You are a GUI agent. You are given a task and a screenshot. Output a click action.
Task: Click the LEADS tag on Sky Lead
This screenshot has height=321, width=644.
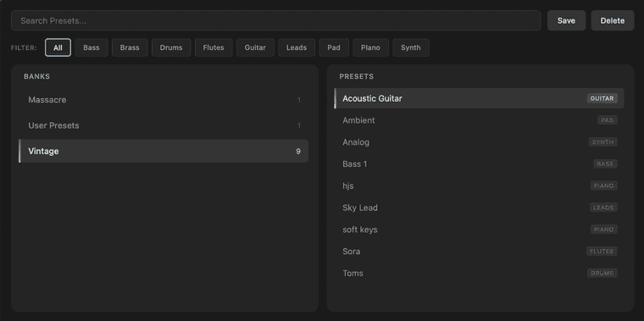[x=603, y=208]
